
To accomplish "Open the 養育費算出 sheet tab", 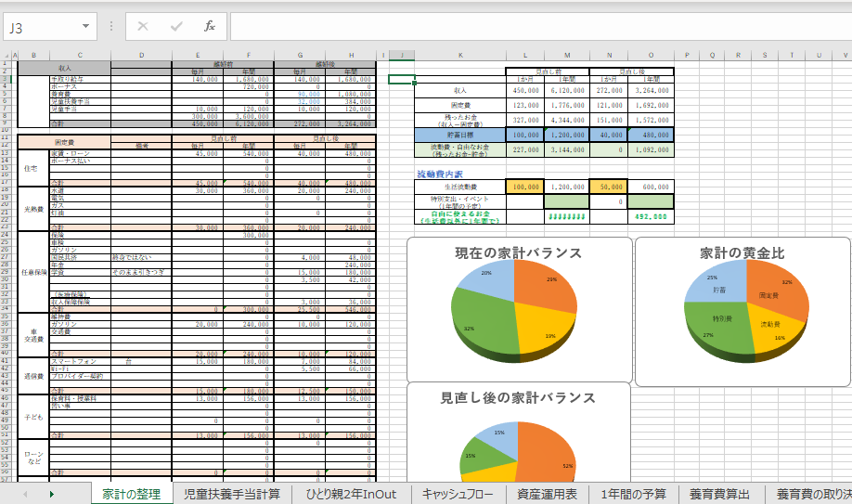I will [x=719, y=494].
